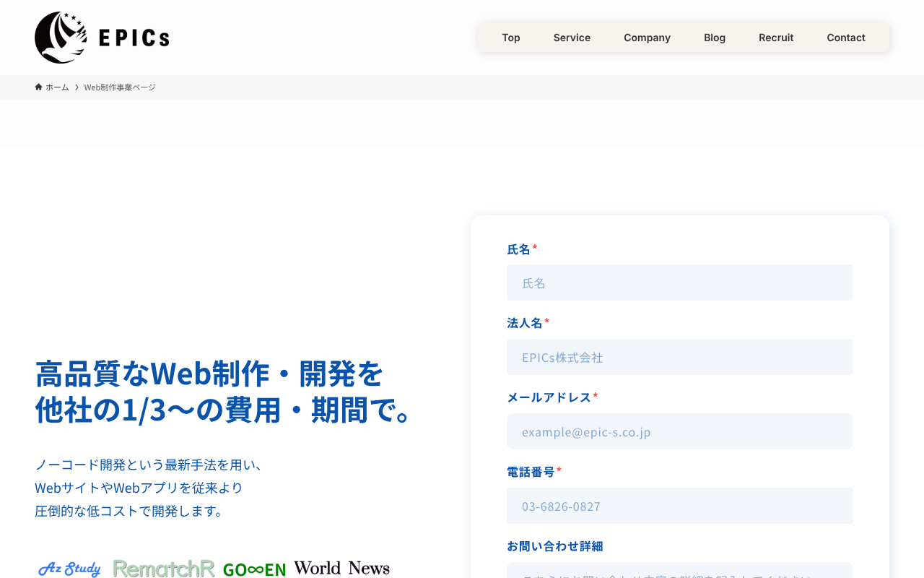Focus the メールアドレス input field
This screenshot has width=924, height=578.
click(680, 431)
